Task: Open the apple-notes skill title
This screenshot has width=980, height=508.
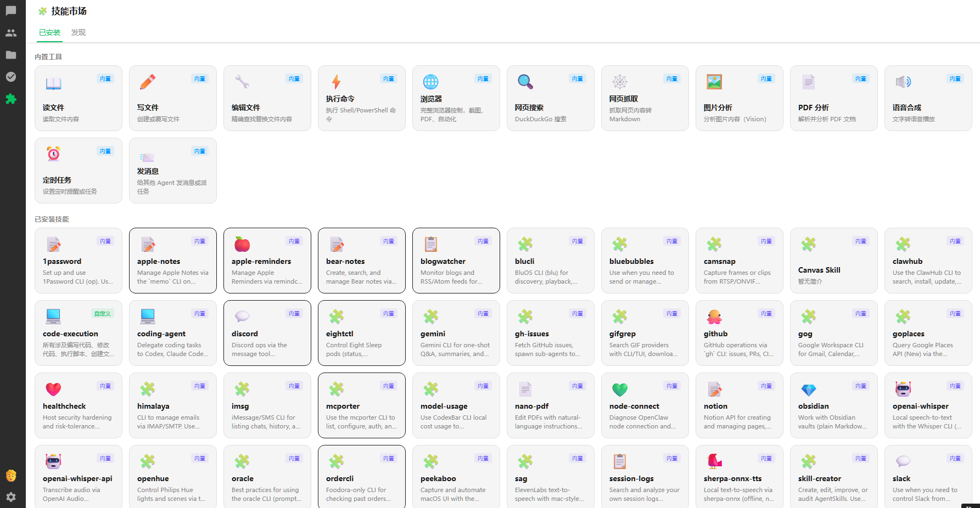Action: [x=159, y=262]
